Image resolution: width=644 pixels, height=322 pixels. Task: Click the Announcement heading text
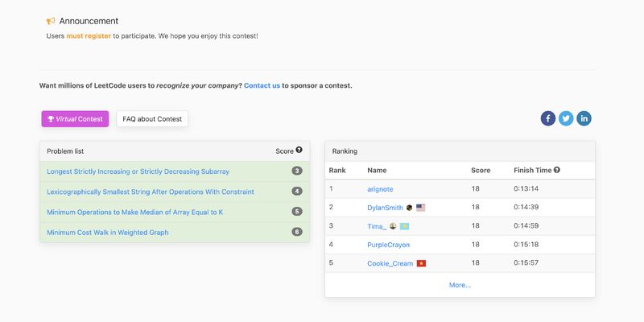point(89,21)
